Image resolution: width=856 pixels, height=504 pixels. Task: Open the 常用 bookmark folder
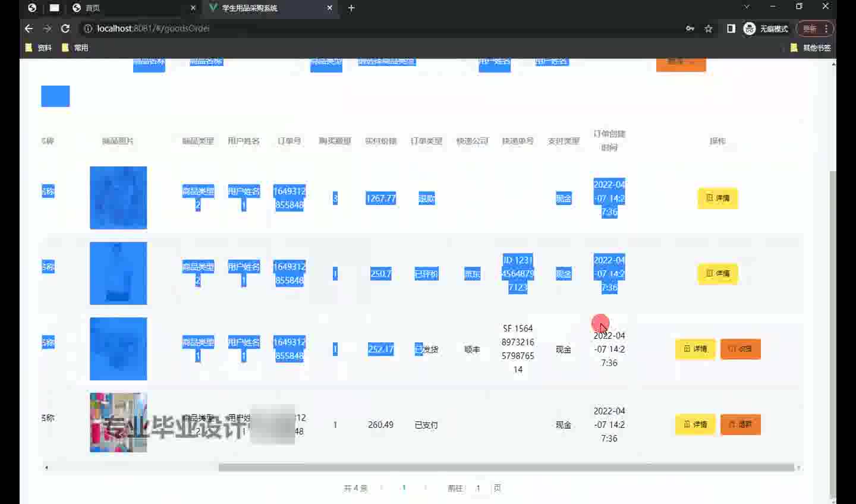pos(75,48)
